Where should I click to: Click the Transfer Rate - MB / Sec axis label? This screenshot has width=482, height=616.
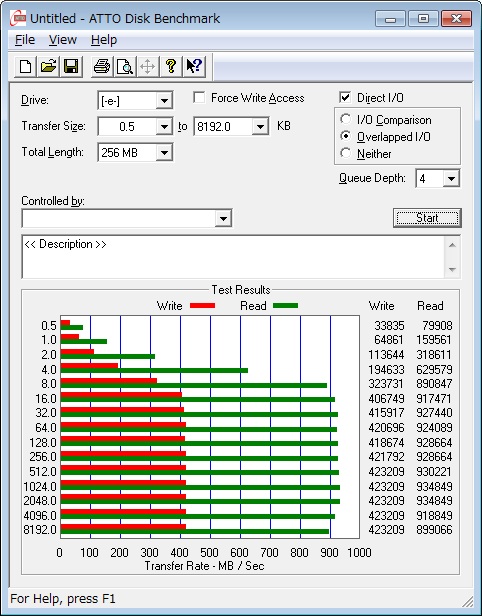point(204,566)
